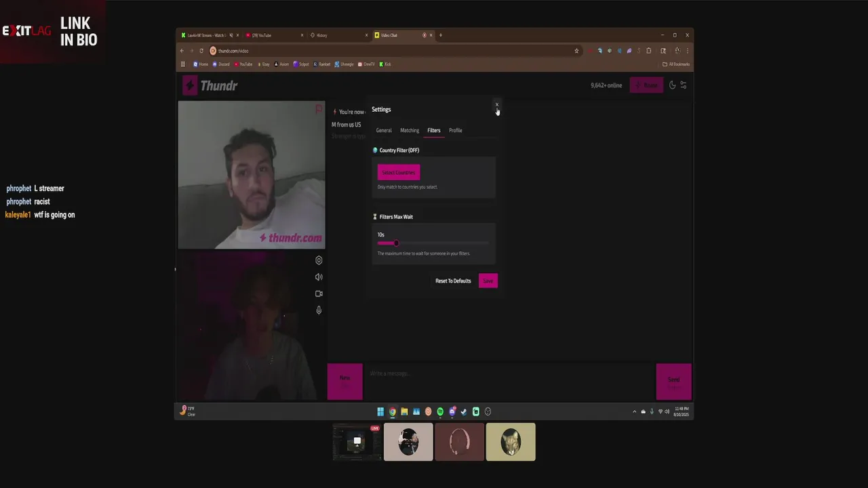Select the cat avatar participant tile
This screenshot has height=488, width=868.
[511, 442]
